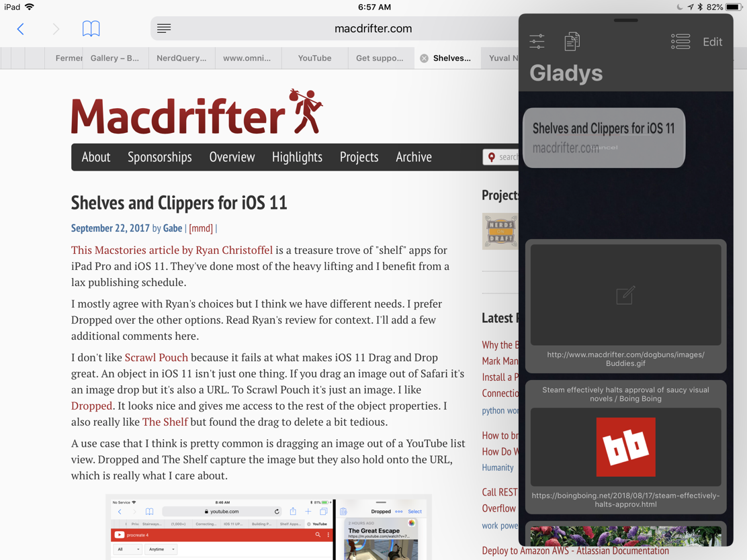
Task: Select the Shelves and Clippers card in Gladys
Action: (604, 138)
